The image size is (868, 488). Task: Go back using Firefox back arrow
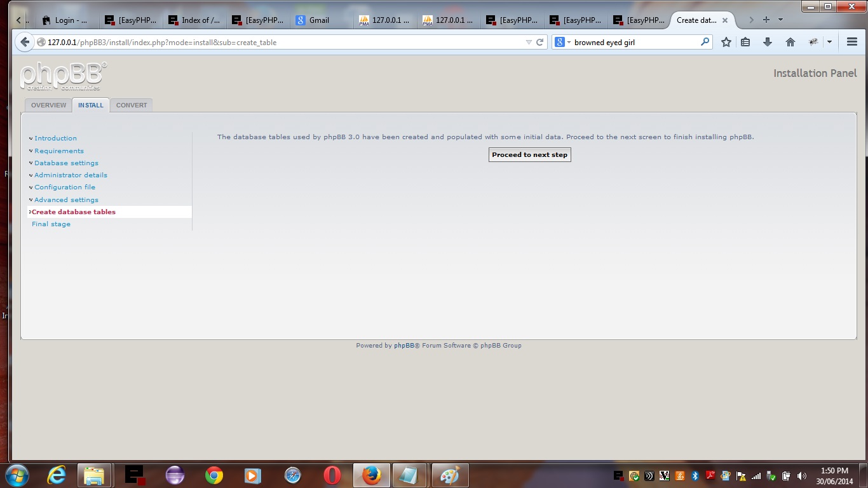coord(24,42)
